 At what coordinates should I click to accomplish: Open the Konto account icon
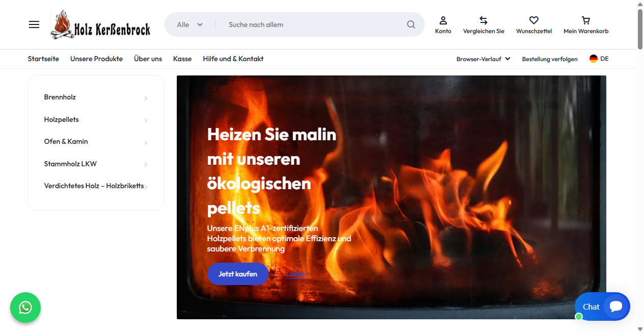[x=443, y=21]
